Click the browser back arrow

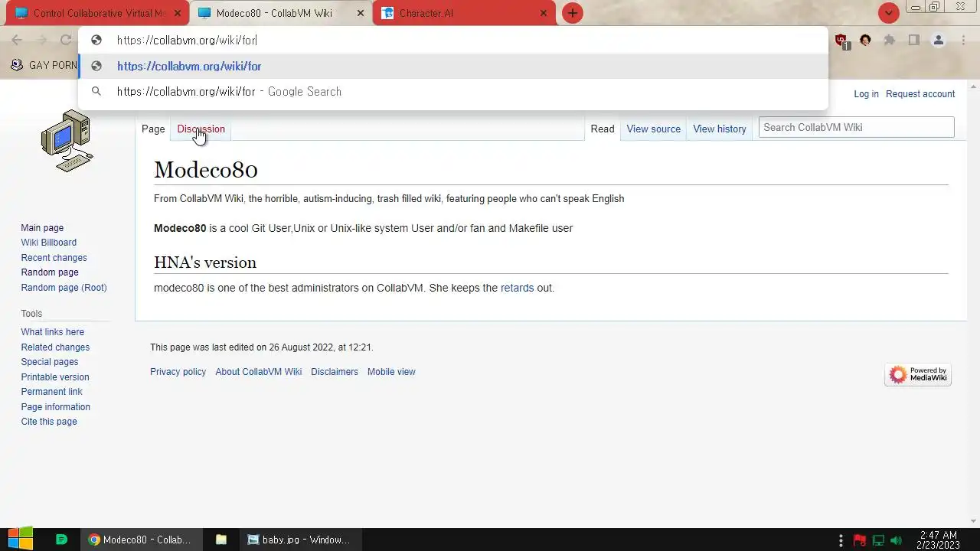pos(17,41)
